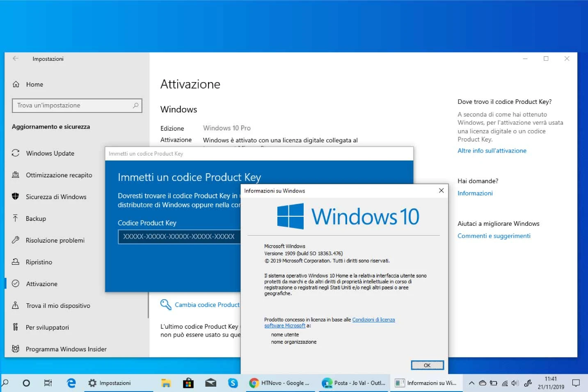Select Backup in the sidebar
588x392 pixels.
click(x=36, y=218)
